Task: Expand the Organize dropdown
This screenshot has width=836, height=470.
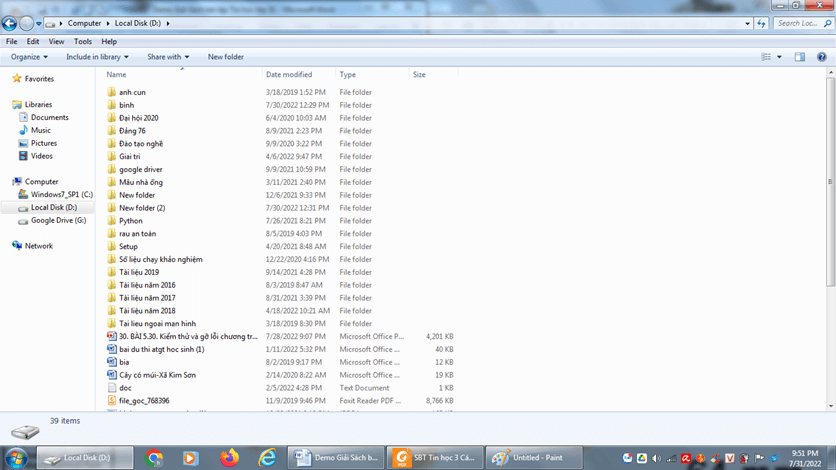Action: click(30, 57)
